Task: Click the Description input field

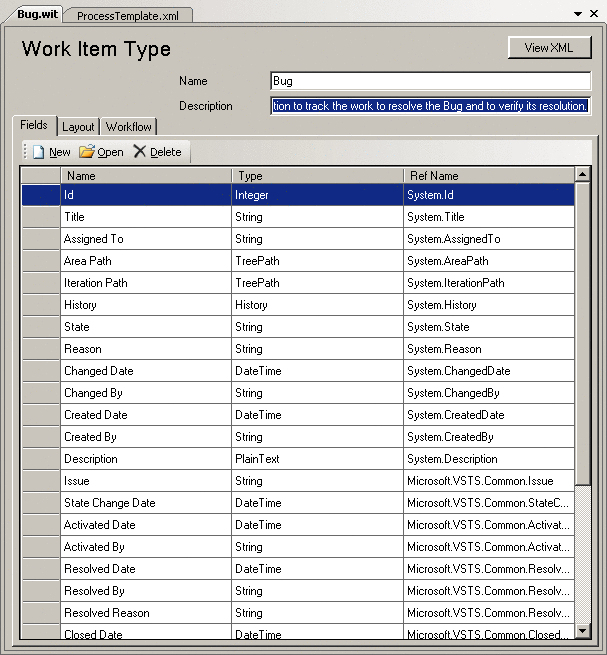Action: tap(430, 106)
